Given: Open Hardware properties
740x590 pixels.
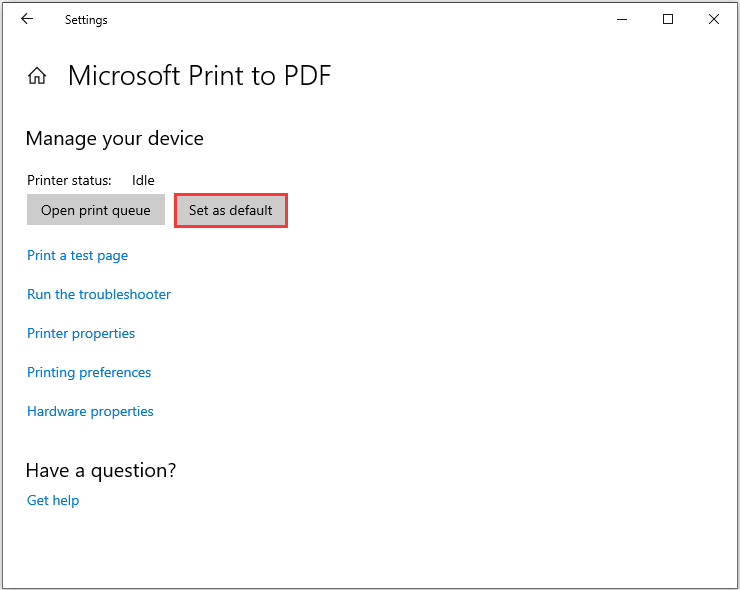Looking at the screenshot, I should (90, 411).
